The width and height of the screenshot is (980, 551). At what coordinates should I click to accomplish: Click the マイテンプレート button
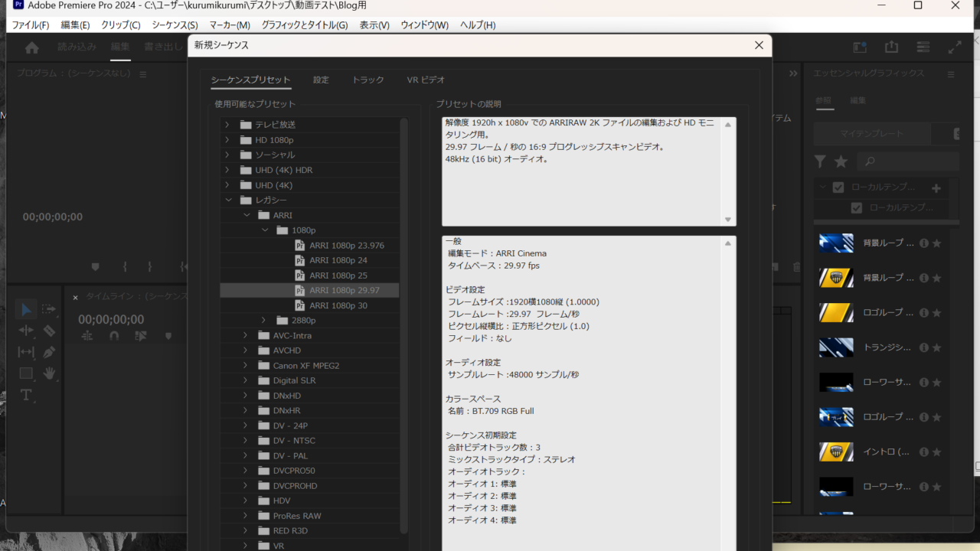872,134
